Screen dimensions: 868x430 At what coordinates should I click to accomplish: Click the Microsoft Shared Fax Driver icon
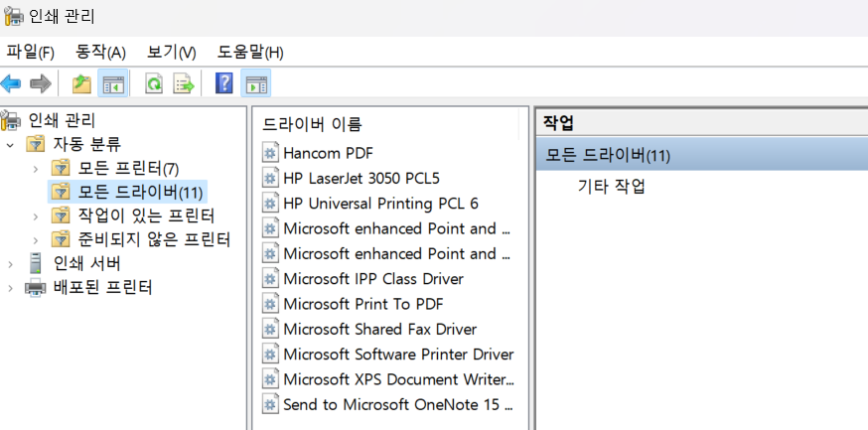coord(269,330)
